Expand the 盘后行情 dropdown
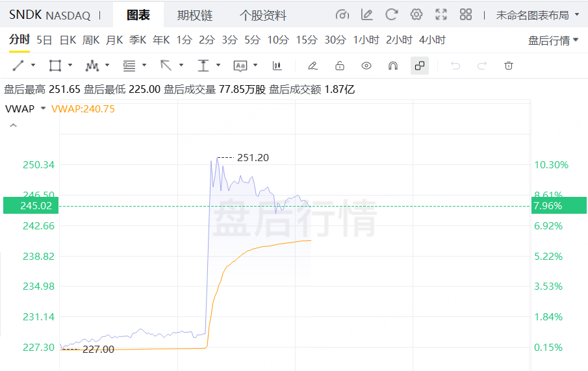 click(x=553, y=40)
